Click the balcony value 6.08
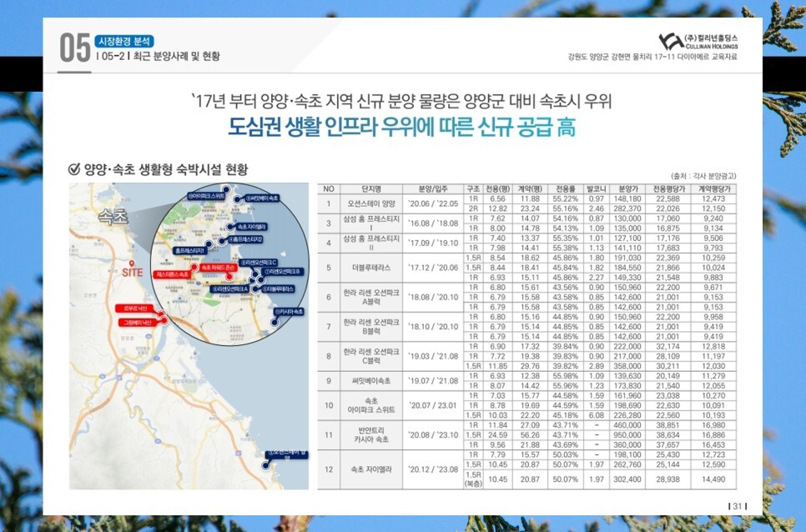The image size is (806, 532). (x=597, y=415)
